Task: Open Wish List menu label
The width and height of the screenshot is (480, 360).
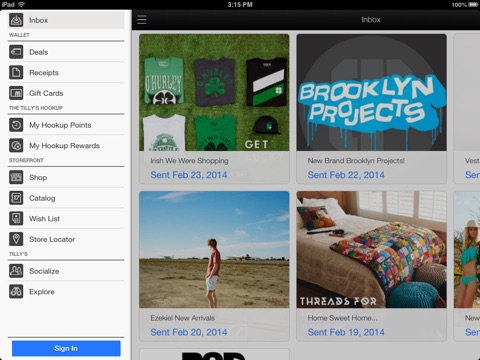Action: click(44, 219)
